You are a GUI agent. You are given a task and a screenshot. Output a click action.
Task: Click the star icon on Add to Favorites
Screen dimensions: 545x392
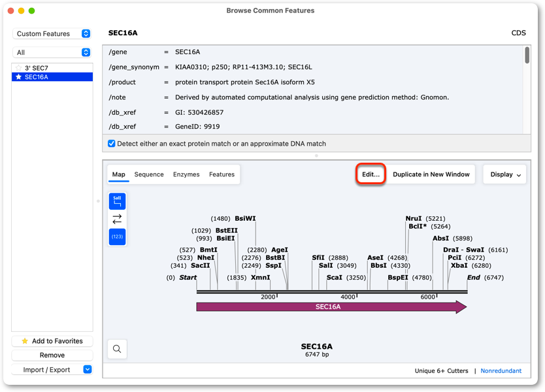[25, 341]
